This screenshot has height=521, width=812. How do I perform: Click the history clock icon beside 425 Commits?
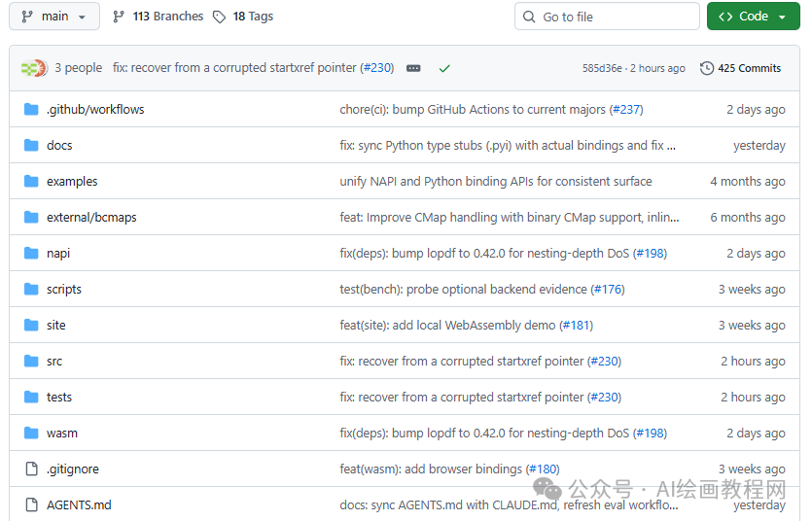tap(707, 68)
